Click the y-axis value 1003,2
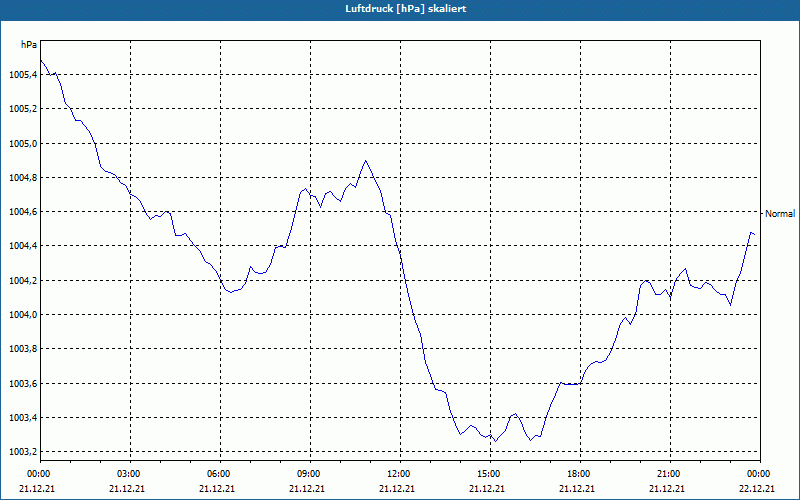The width and height of the screenshot is (800, 500). coord(23,452)
